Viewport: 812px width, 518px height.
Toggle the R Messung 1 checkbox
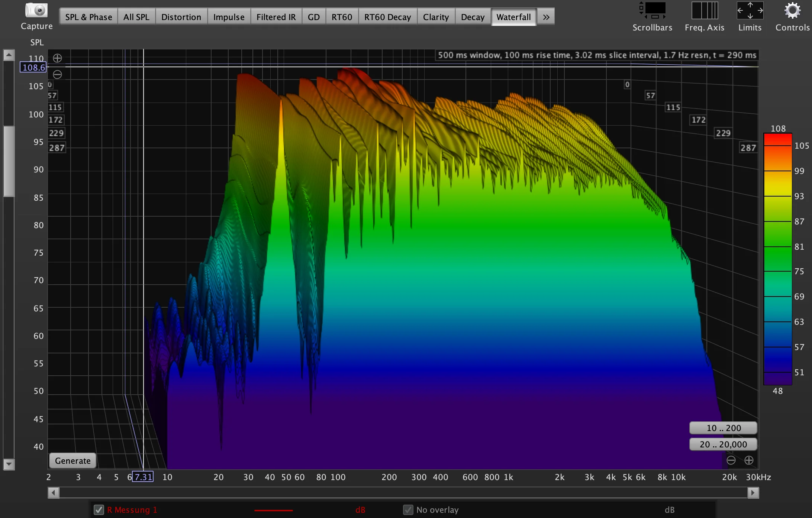(x=99, y=510)
